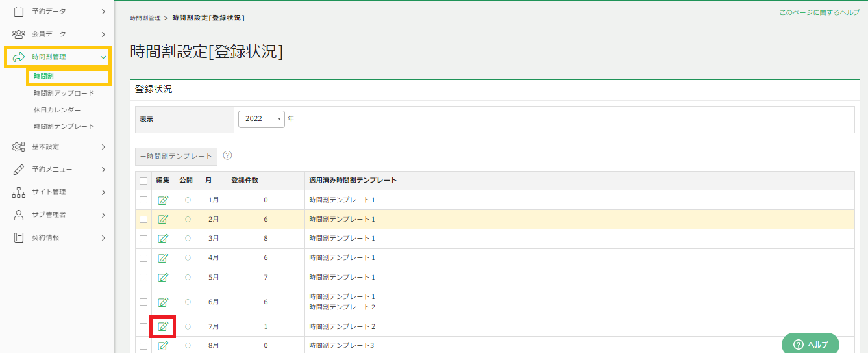Select 時間割 submenu item
The height and width of the screenshot is (353, 868).
43,77
